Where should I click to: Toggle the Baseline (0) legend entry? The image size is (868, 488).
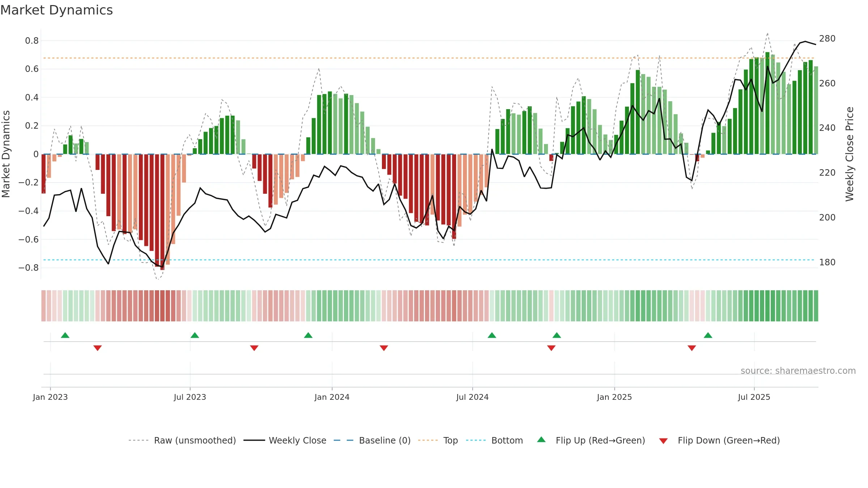pos(372,440)
